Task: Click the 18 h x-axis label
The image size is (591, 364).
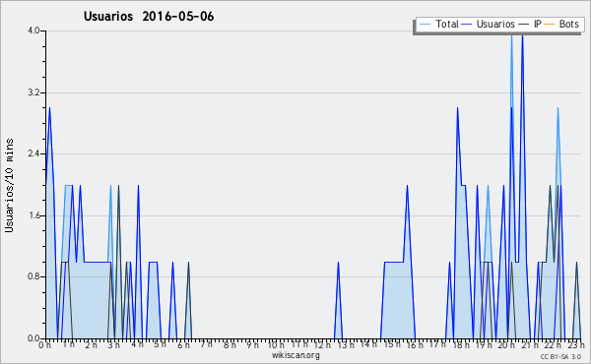Action: (461, 345)
